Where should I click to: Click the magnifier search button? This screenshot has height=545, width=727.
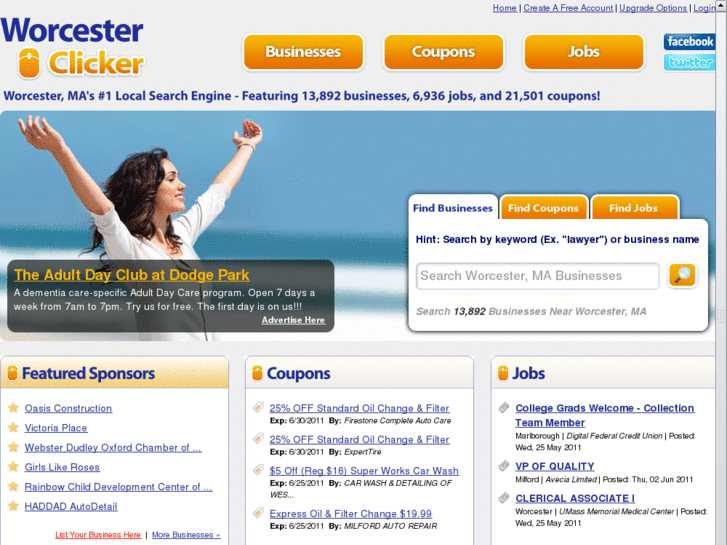point(682,275)
